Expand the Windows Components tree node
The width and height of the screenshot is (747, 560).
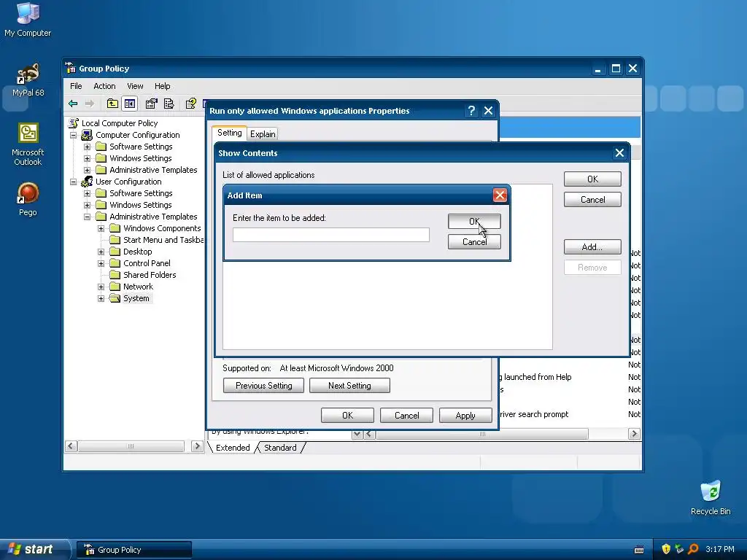[101, 228]
